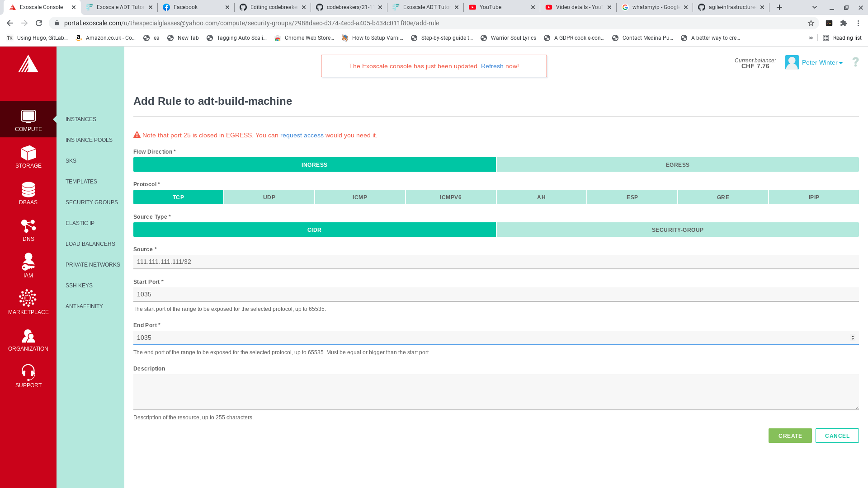The width and height of the screenshot is (868, 488).
Task: Choose SECURITY-GROUP as source type
Action: pos(677,230)
